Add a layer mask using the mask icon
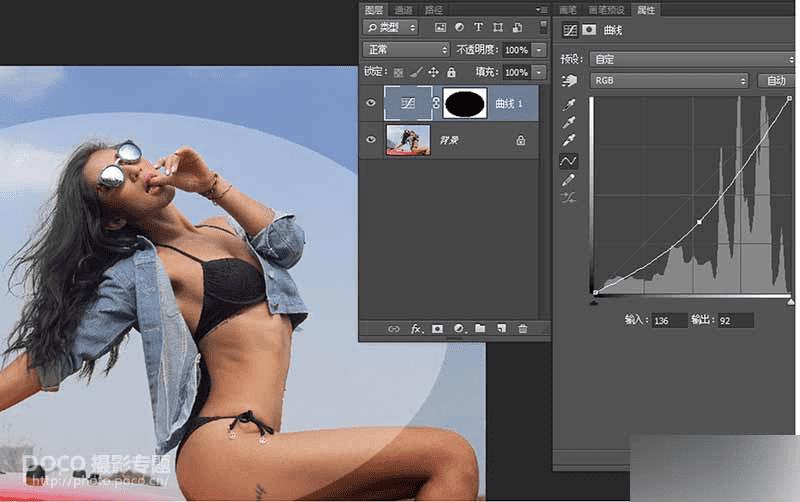 pyautogui.click(x=437, y=328)
